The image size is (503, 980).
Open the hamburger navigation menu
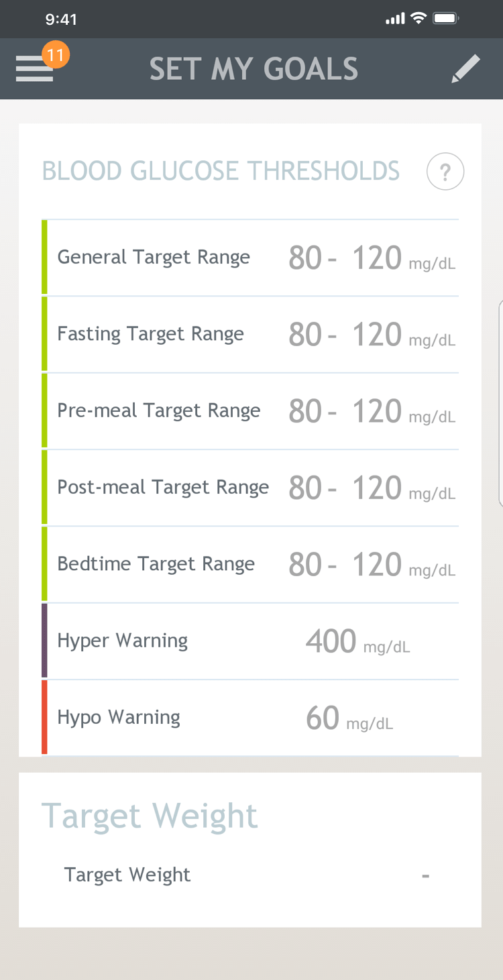pyautogui.click(x=34, y=70)
